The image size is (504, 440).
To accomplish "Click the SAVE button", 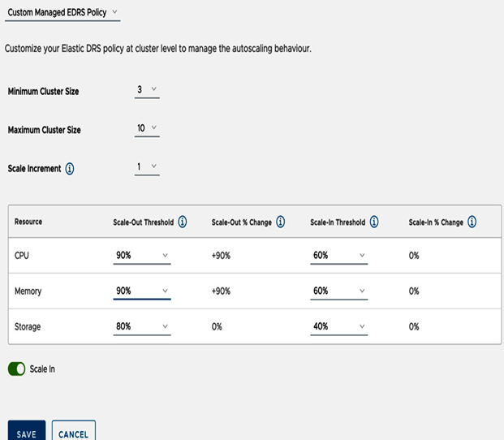I will [27, 431].
